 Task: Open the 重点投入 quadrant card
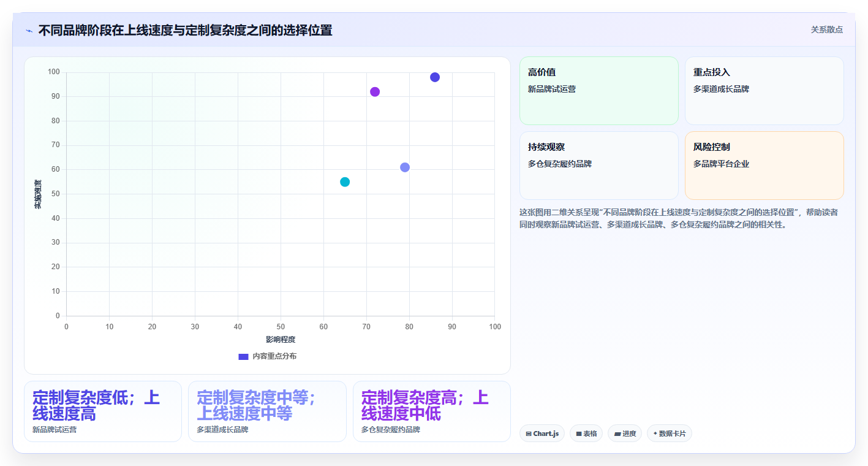tap(764, 91)
